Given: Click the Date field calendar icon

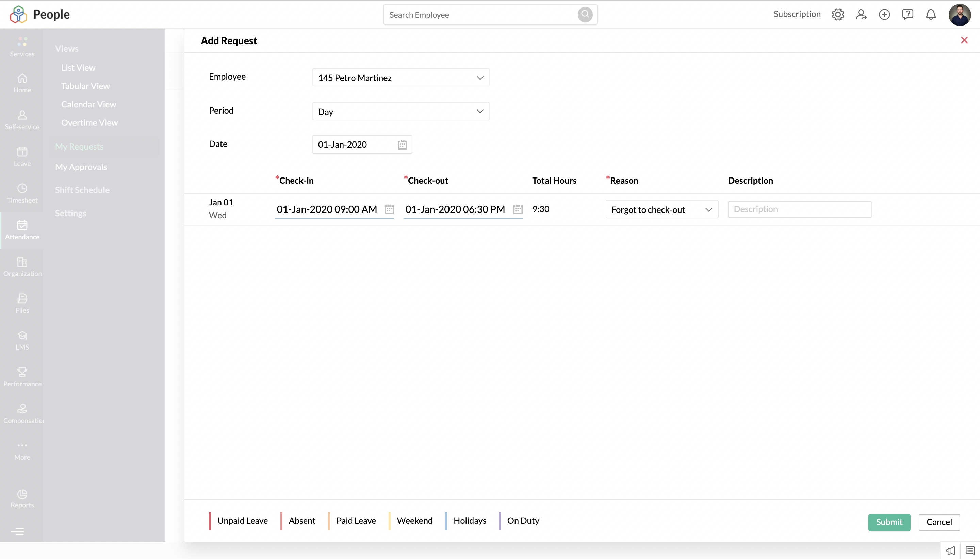Looking at the screenshot, I should point(402,145).
